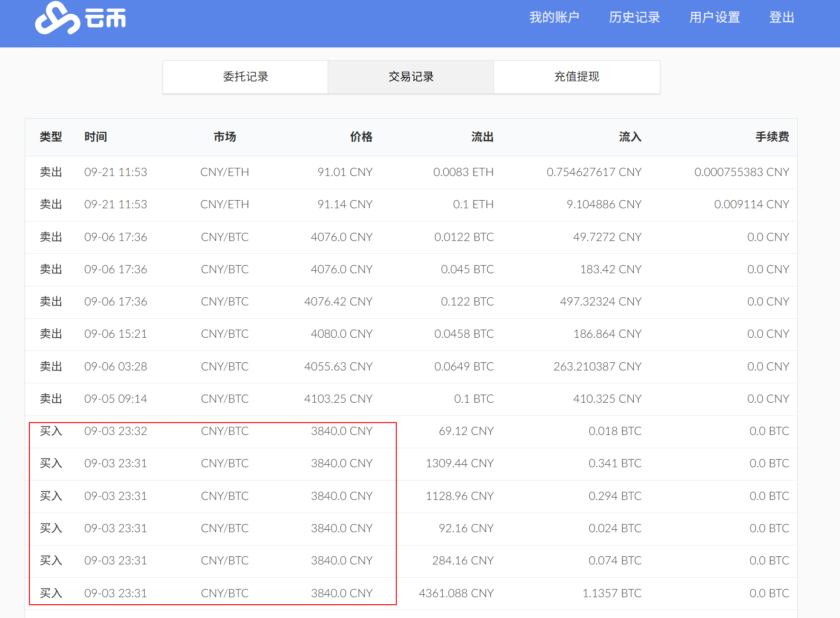Click the 价格 column header
This screenshot has height=618, width=840.
pyautogui.click(x=361, y=137)
